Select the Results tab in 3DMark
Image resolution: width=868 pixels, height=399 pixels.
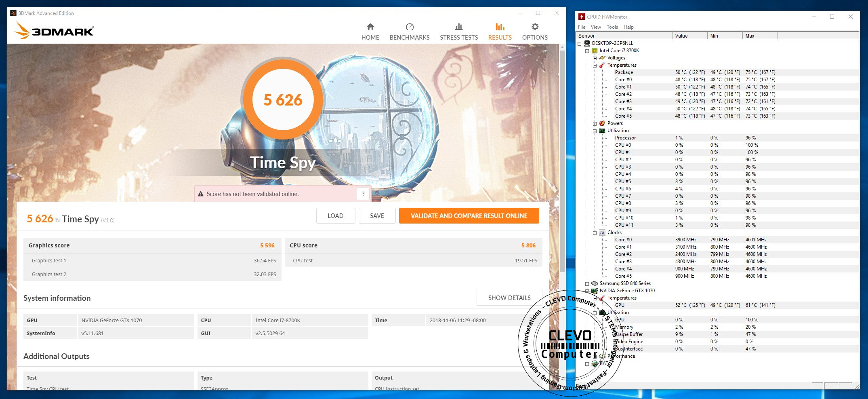click(x=500, y=32)
